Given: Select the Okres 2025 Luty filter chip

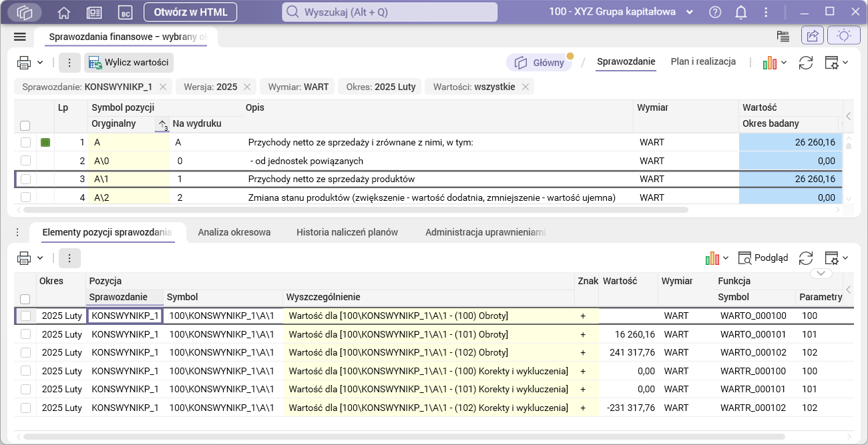Looking at the screenshot, I should pyautogui.click(x=380, y=87).
